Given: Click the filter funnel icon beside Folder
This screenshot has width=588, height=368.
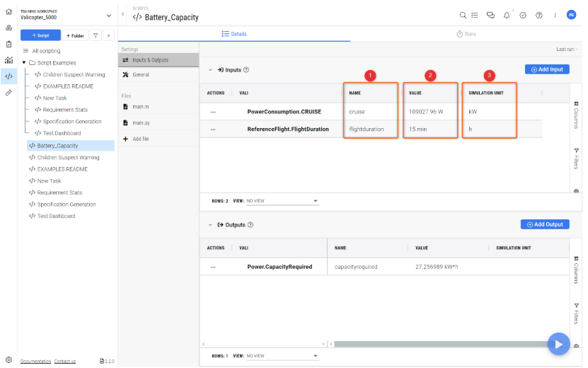Looking at the screenshot, I should 96,35.
